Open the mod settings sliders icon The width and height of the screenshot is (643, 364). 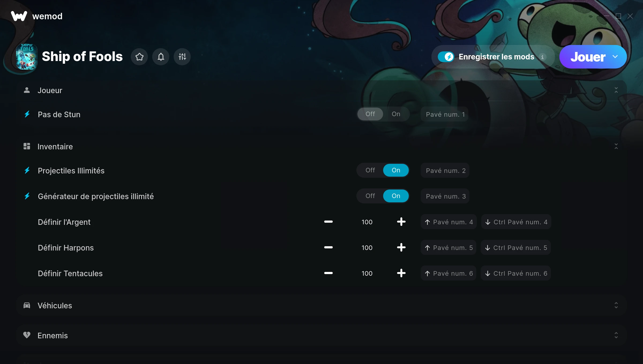pyautogui.click(x=182, y=57)
